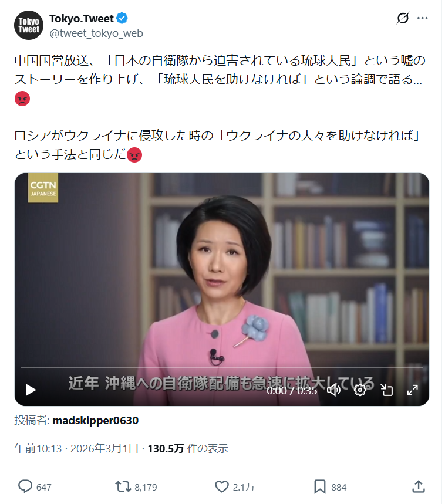Switch to picture-in-picture mode icon
Screen dimensions: 445x504
click(x=386, y=390)
